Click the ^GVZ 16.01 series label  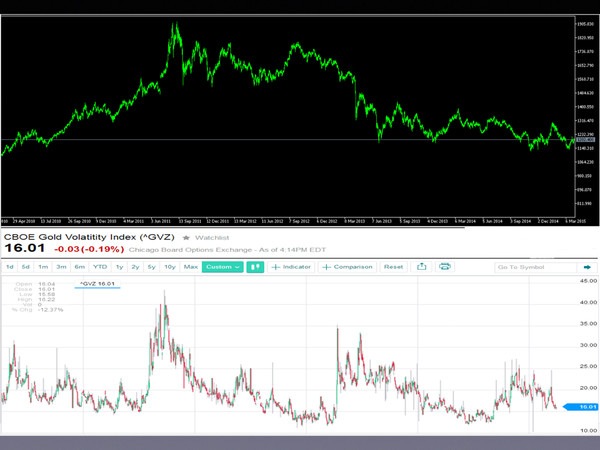[97, 284]
